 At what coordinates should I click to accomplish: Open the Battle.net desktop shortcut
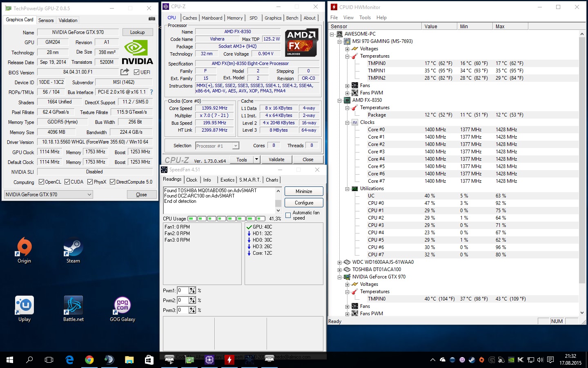click(73, 309)
